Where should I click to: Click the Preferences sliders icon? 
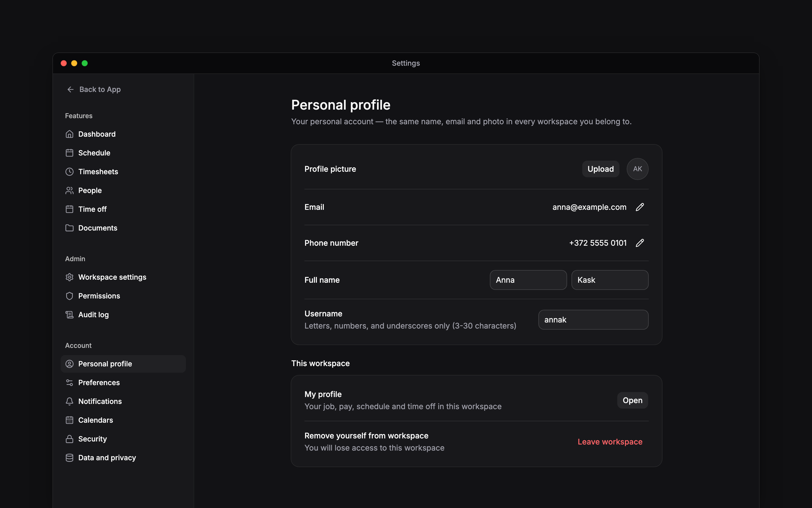coord(70,383)
